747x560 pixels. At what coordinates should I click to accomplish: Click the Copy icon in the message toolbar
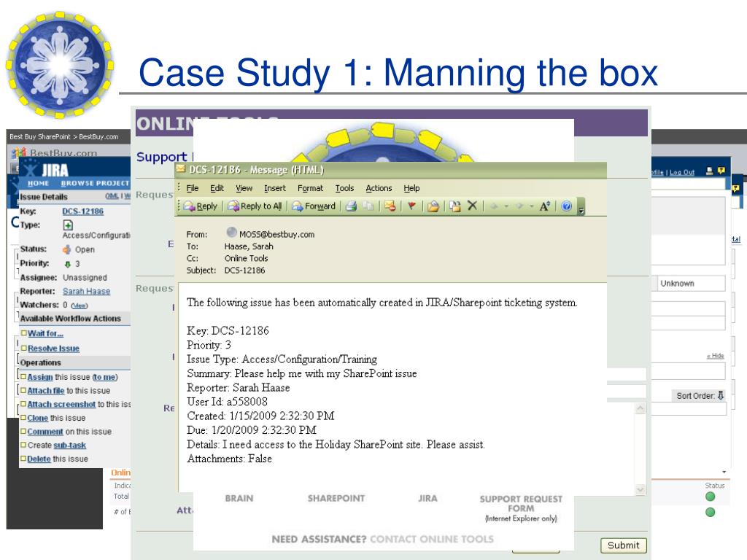point(368,206)
